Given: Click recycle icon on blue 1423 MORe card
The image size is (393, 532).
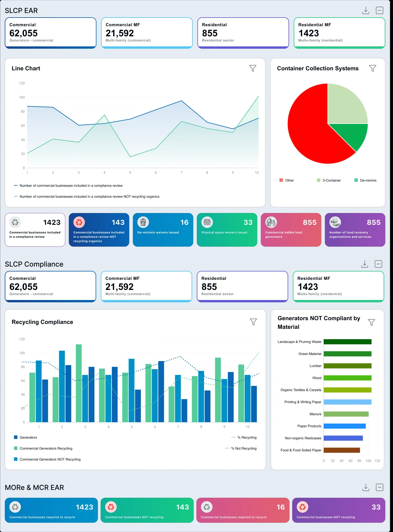Looking at the screenshot, I should coord(15,507).
